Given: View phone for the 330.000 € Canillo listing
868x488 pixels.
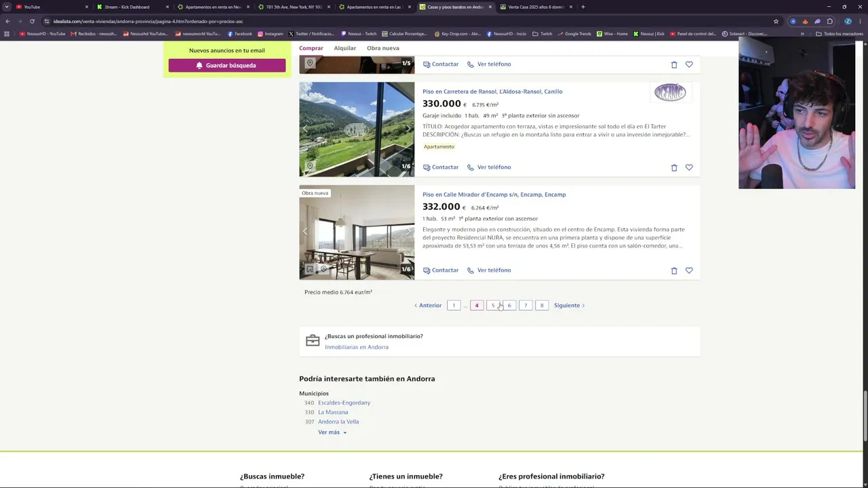Looking at the screenshot, I should click(x=489, y=167).
